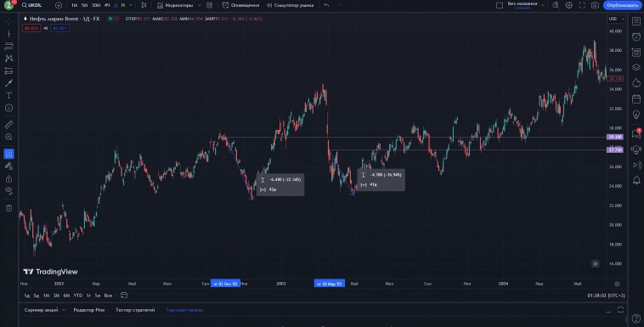Click the scroll to latest bar arrow
Screen dimensions: 644x327
pos(595,264)
